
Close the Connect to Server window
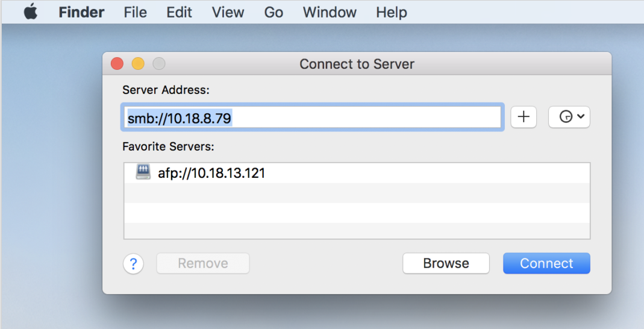[117, 64]
